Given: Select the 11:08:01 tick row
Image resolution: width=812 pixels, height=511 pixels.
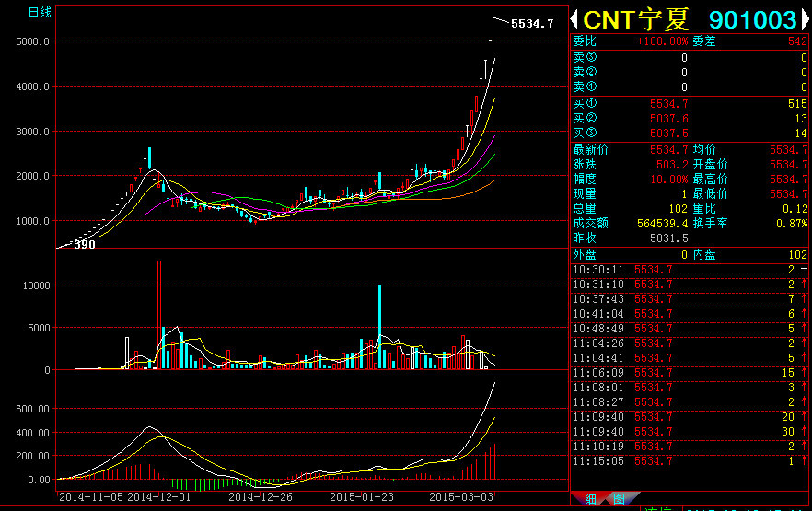Looking at the screenshot, I should click(x=690, y=388).
